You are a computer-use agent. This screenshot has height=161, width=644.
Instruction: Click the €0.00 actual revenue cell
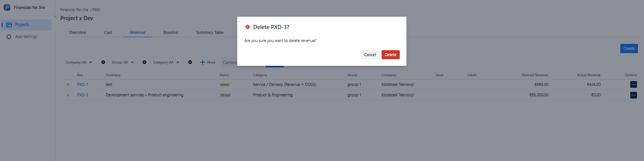point(596,95)
